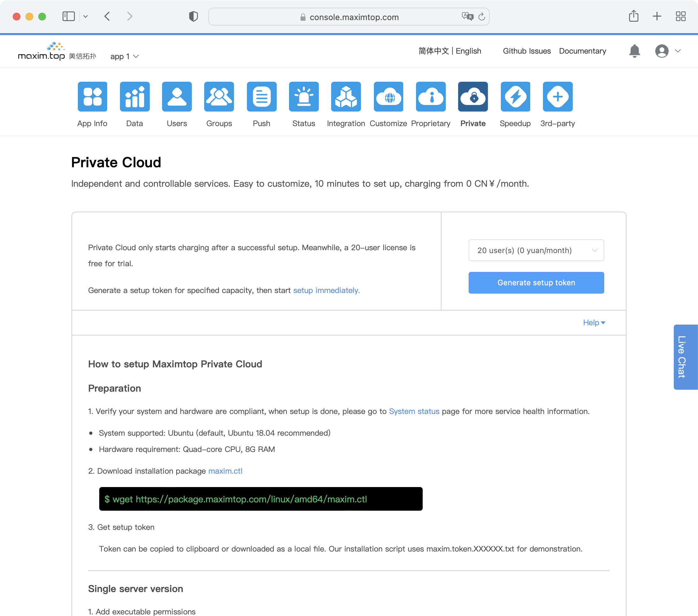Open the Live Chat side tab
This screenshot has height=616, width=698.
[685, 357]
